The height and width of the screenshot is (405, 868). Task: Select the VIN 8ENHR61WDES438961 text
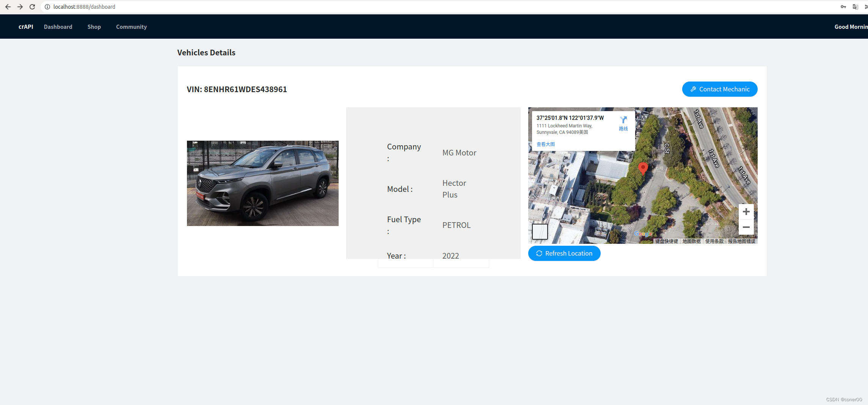(237, 89)
